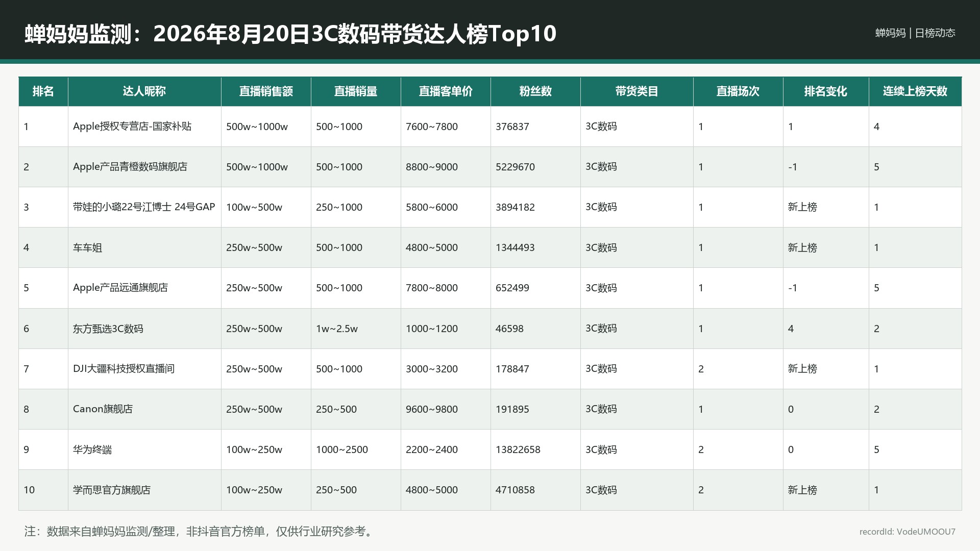Click unit price 2200~2400
The image size is (980, 551).
(x=432, y=449)
